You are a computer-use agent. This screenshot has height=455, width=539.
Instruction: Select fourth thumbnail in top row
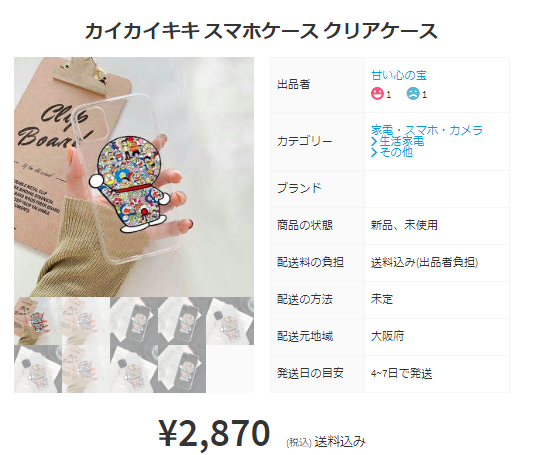(182, 321)
